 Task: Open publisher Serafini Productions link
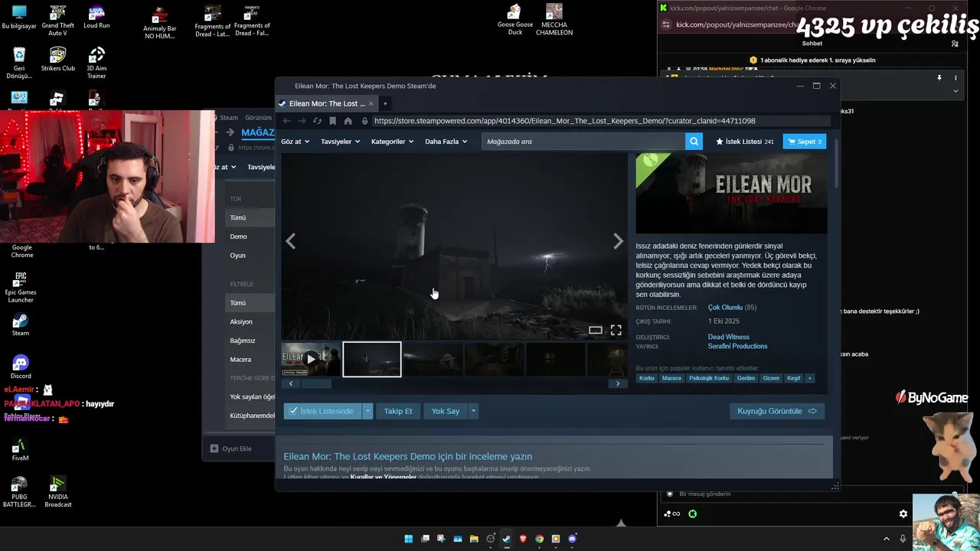[738, 347]
